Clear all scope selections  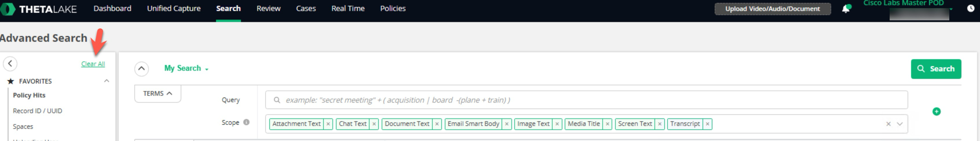888,124
